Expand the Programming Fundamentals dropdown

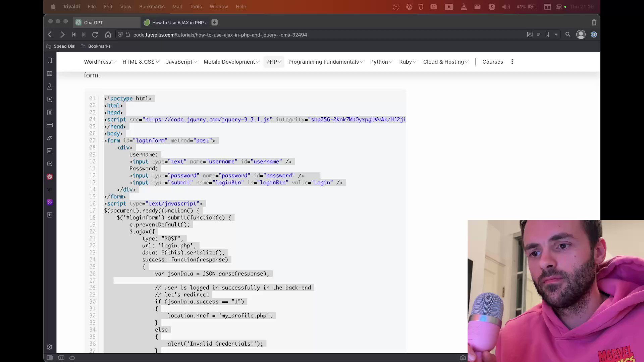326,62
